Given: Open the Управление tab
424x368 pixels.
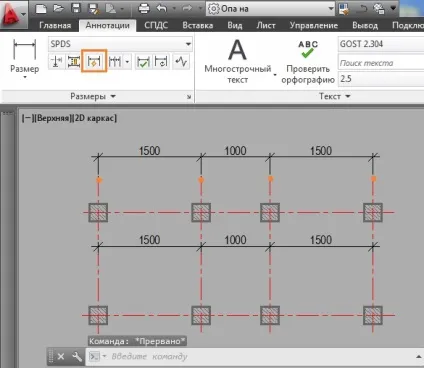Looking at the screenshot, I should [314, 25].
